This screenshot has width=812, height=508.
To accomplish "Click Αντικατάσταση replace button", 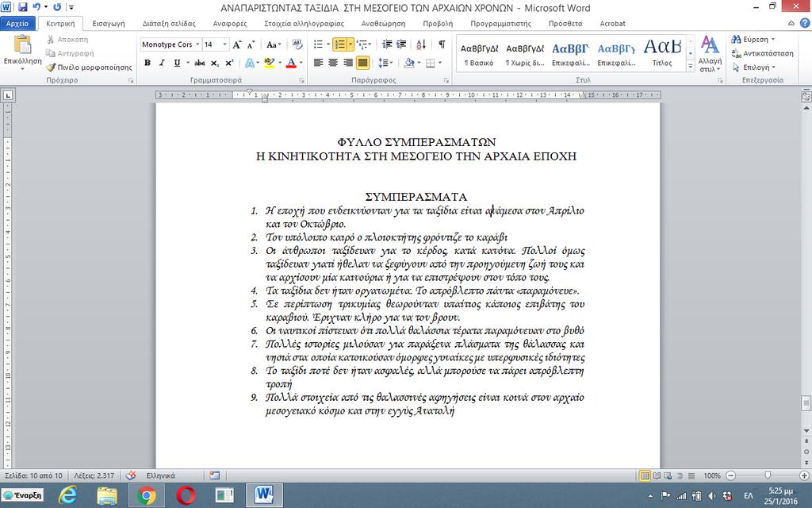I will tap(762, 53).
